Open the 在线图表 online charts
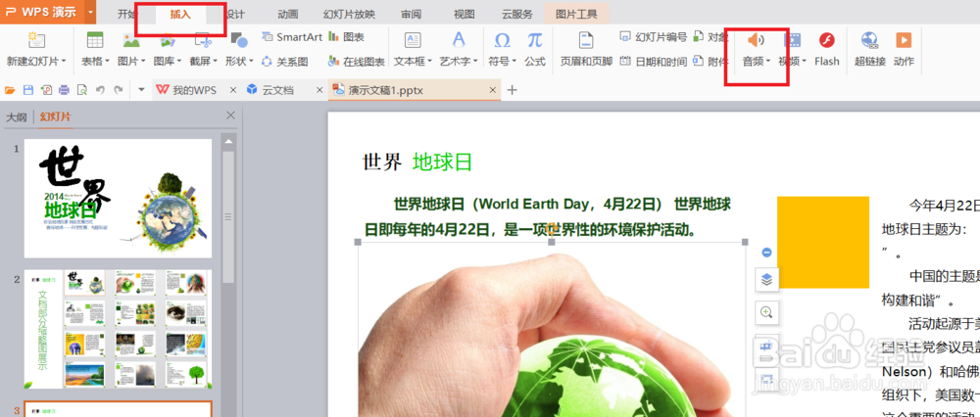 click(x=356, y=61)
